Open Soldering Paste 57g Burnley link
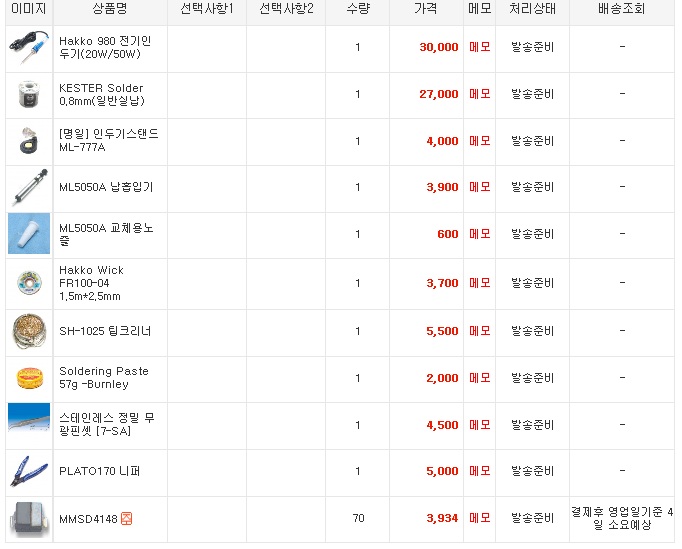 point(104,378)
